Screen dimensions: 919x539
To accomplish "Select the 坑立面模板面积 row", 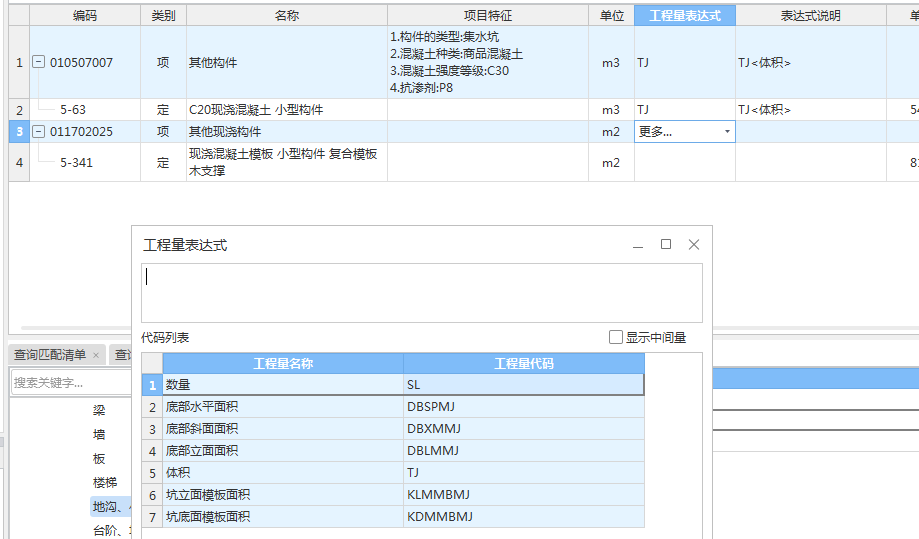I will tap(393, 494).
